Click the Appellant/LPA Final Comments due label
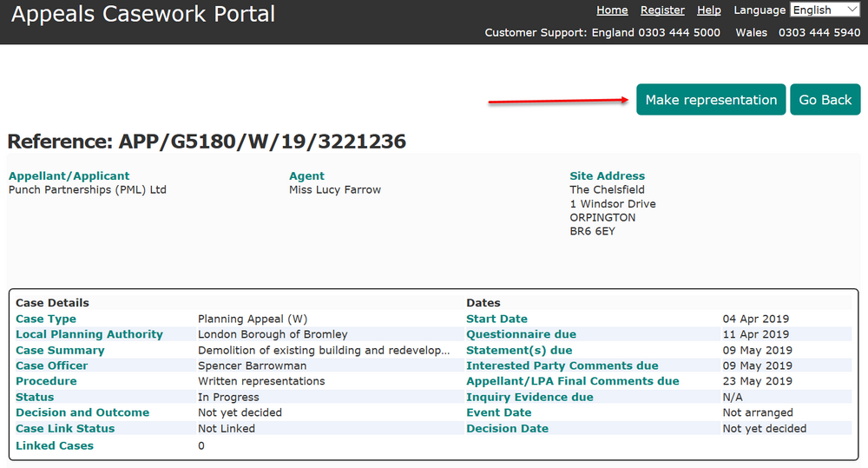Image resolution: width=868 pixels, height=468 pixels. point(572,381)
